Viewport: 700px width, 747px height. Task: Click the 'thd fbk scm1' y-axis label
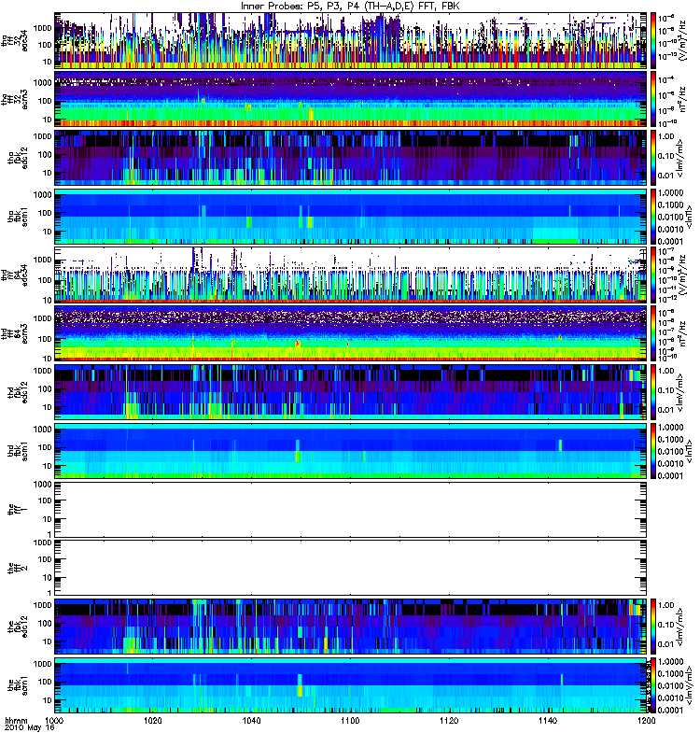pos(18,452)
